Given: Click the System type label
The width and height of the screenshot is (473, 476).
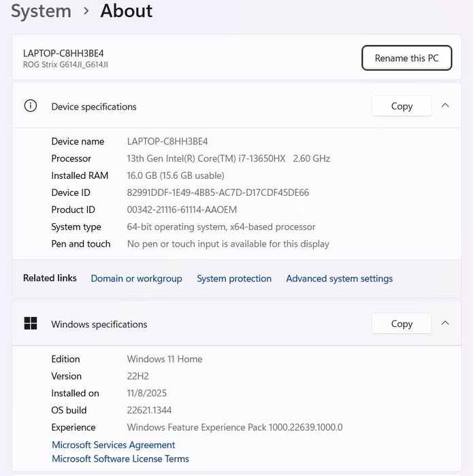Looking at the screenshot, I should pyautogui.click(x=76, y=226).
